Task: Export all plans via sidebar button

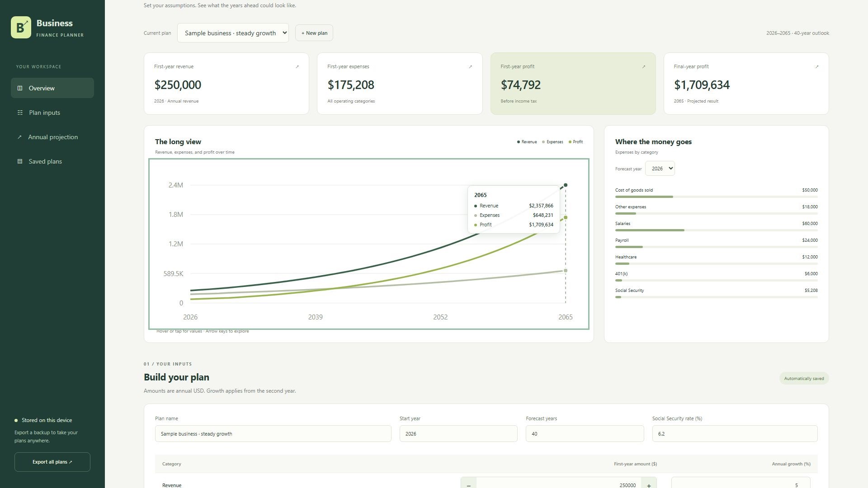Action: pyautogui.click(x=52, y=462)
